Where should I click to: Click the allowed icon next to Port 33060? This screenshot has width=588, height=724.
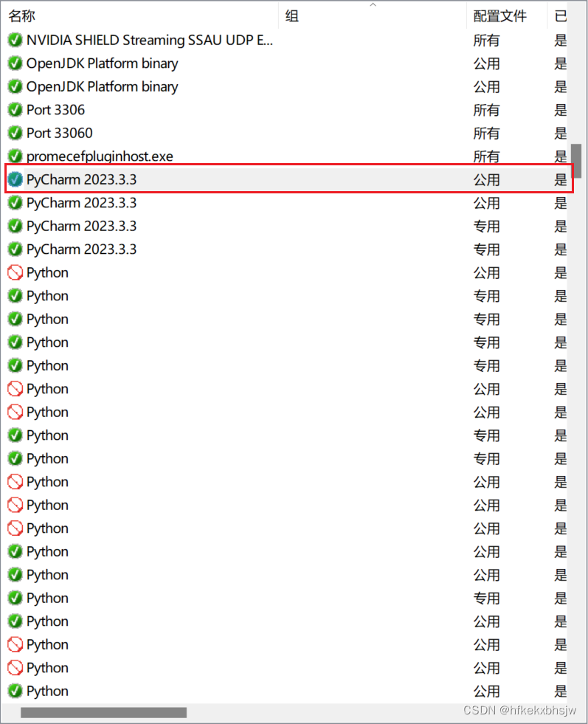[15, 133]
